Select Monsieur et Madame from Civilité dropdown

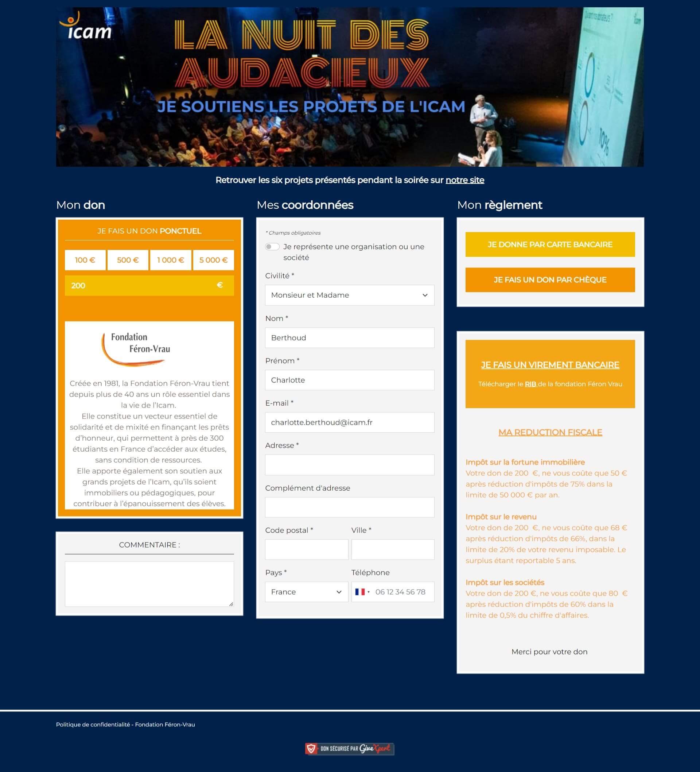tap(349, 294)
